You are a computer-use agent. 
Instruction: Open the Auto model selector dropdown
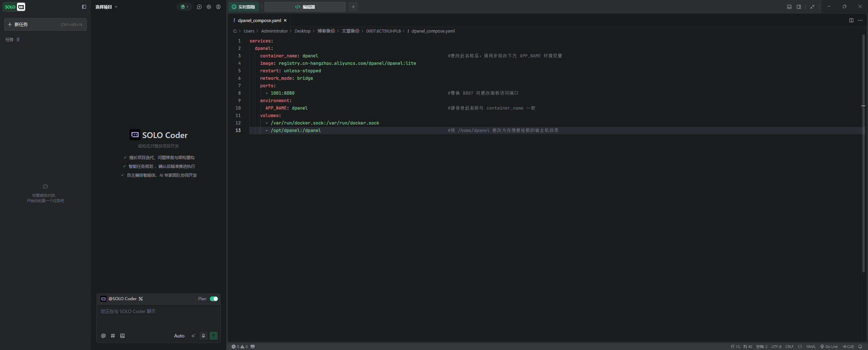(179, 336)
